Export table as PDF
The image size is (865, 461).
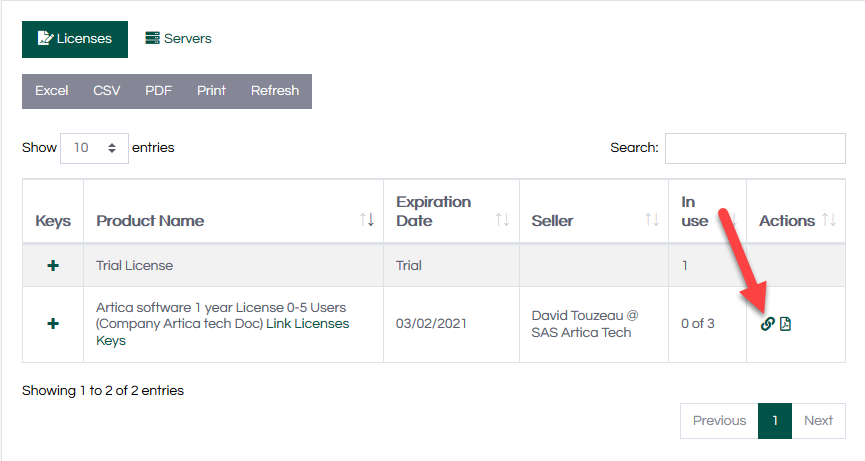coord(158,90)
